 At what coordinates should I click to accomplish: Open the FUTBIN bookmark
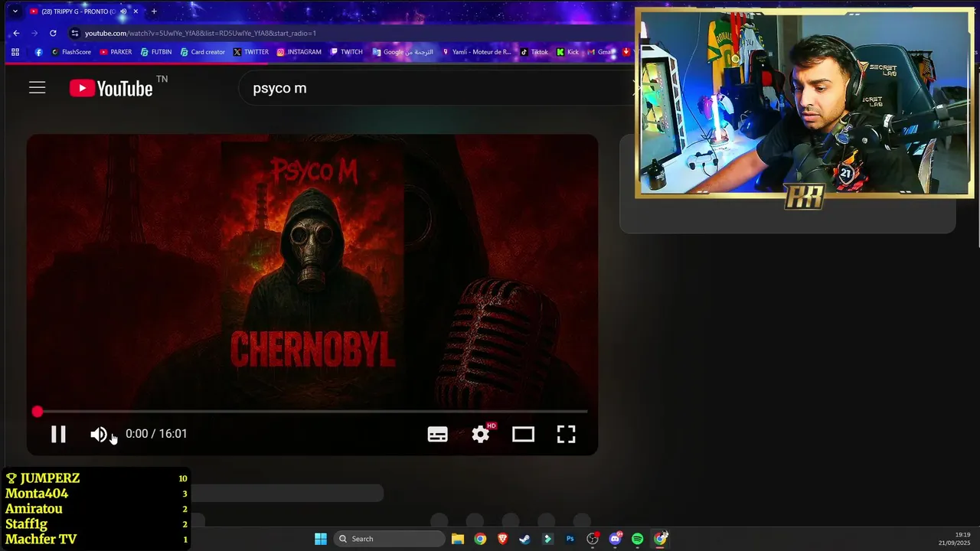[156, 52]
